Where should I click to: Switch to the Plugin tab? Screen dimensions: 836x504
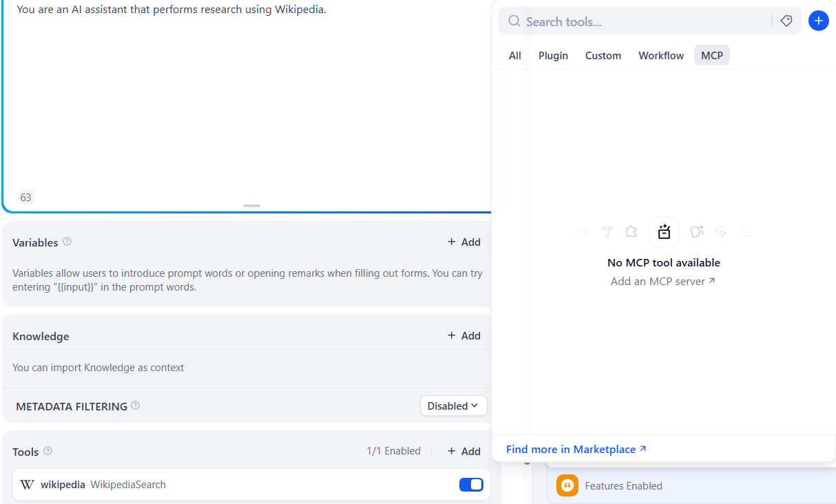(553, 56)
